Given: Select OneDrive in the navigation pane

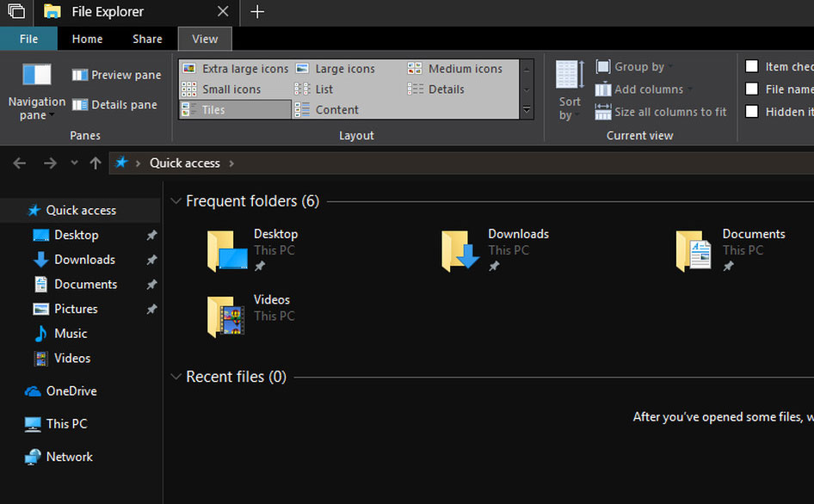Looking at the screenshot, I should tap(71, 390).
